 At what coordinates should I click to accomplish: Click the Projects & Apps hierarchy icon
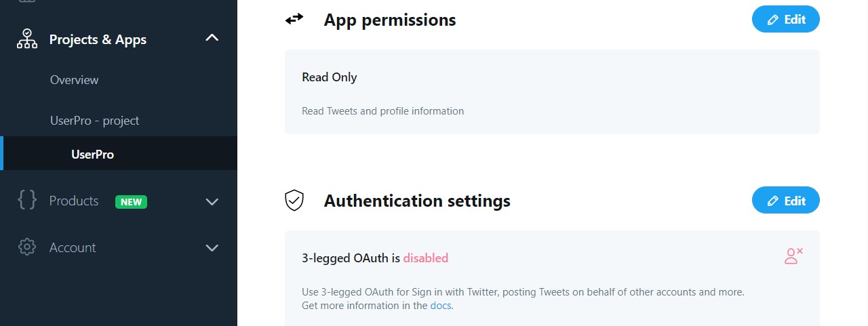point(27,39)
